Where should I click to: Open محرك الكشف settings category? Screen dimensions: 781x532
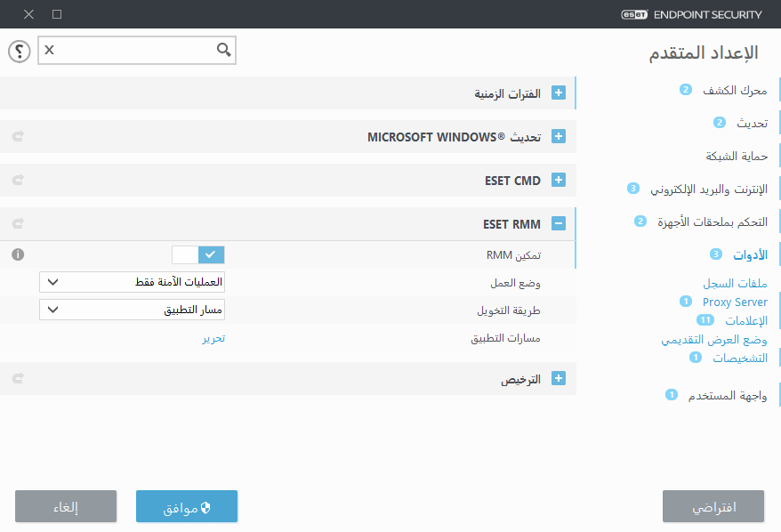pos(735,90)
